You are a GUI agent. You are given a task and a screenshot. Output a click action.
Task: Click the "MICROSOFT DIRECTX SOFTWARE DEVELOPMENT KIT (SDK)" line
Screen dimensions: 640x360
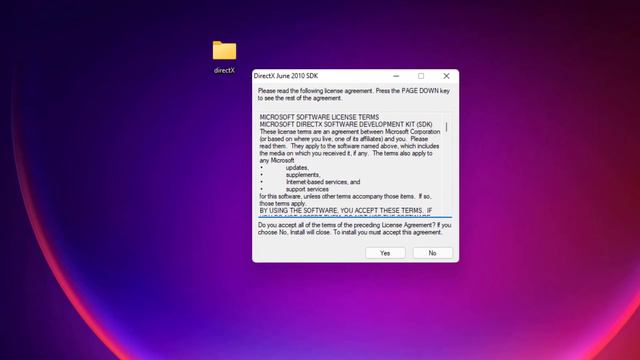(346, 124)
